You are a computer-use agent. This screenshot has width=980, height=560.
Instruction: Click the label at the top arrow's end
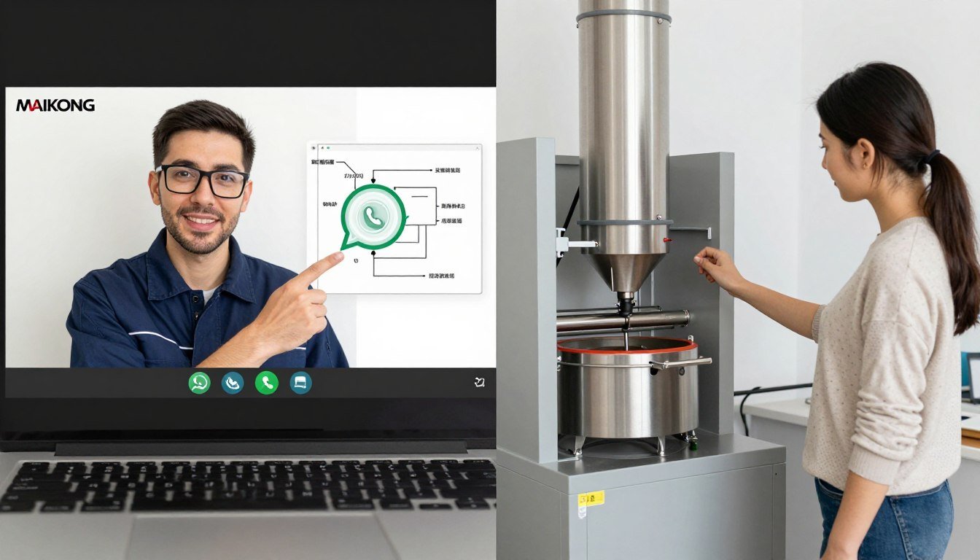[447, 171]
